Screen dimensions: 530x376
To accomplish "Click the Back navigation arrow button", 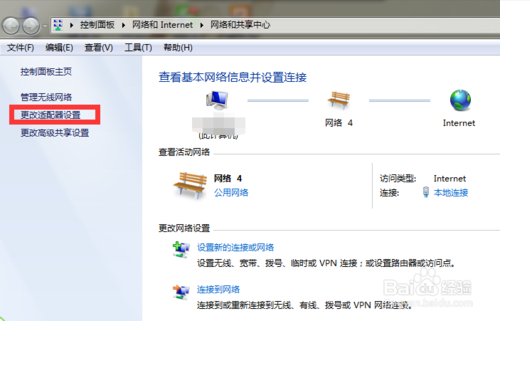I will 11,25.
